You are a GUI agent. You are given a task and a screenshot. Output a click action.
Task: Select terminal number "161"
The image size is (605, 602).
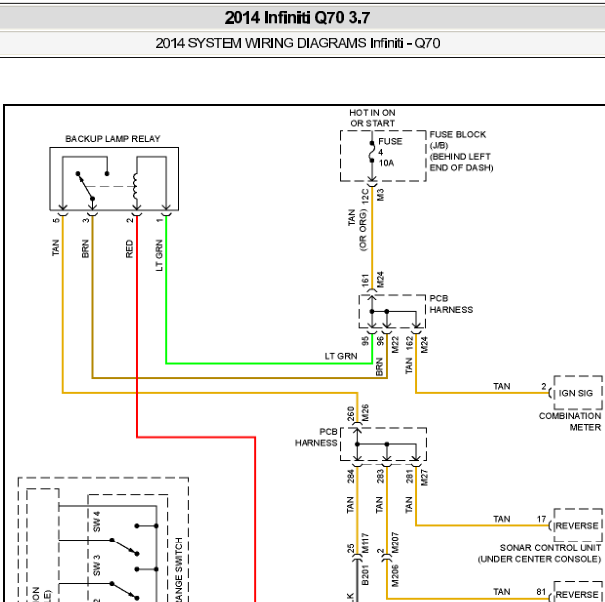pos(365,280)
